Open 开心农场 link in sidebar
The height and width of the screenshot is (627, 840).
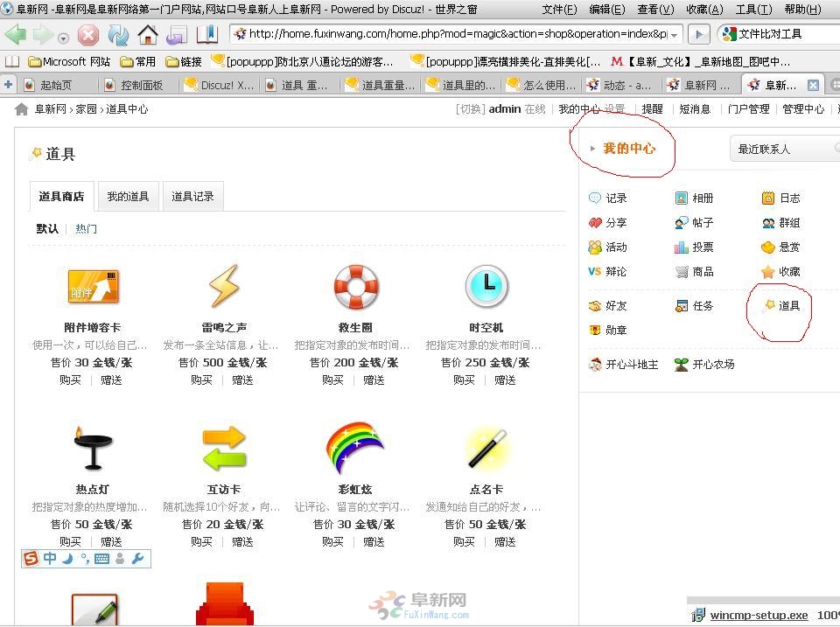pos(712,365)
